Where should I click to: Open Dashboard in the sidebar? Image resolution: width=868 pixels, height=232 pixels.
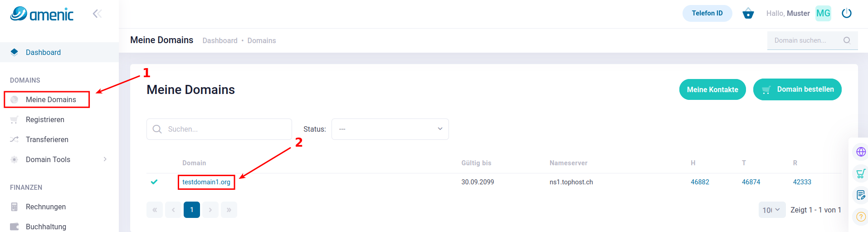(43, 52)
